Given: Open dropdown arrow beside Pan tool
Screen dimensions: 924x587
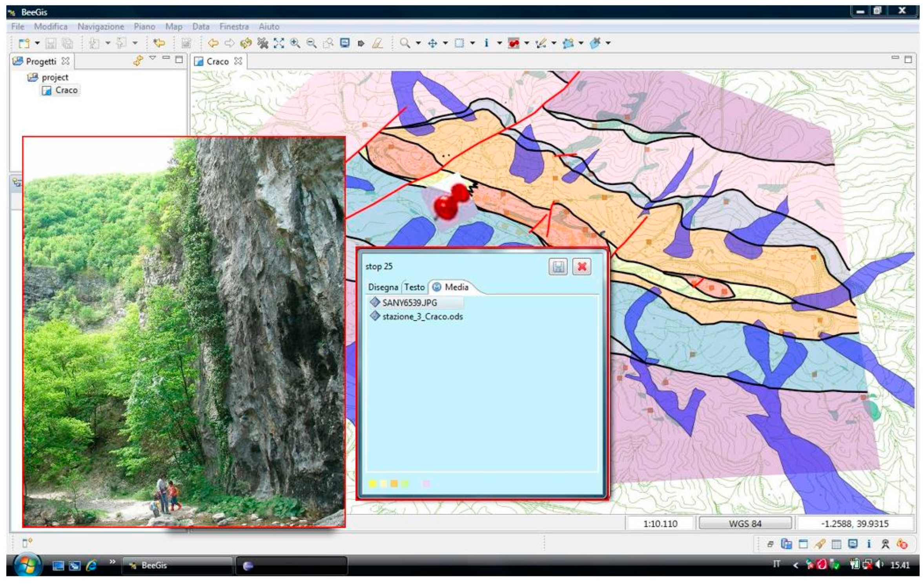Looking at the screenshot, I should (445, 43).
